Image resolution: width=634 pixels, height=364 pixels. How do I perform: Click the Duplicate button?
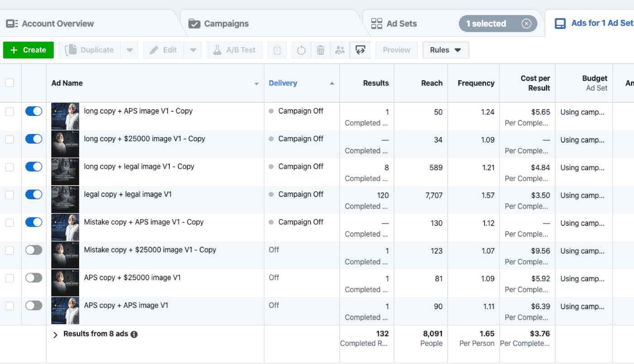point(90,50)
